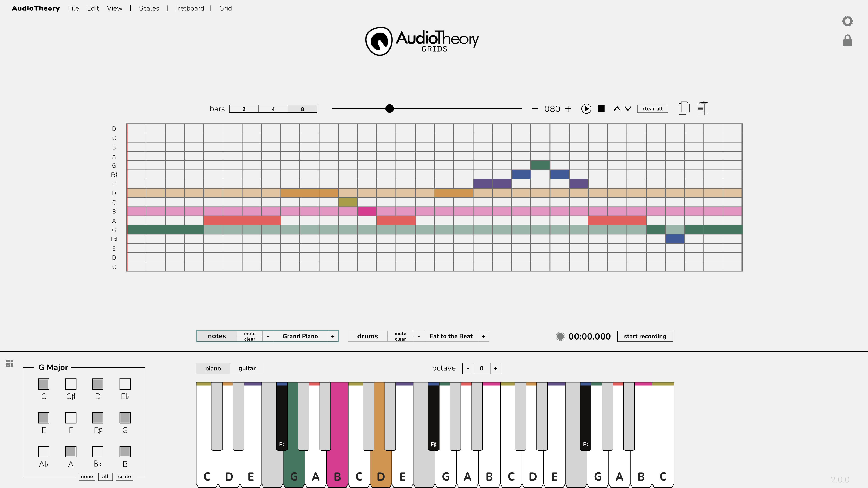The height and width of the screenshot is (488, 868).
Task: Click the lock icon
Action: coord(847,40)
